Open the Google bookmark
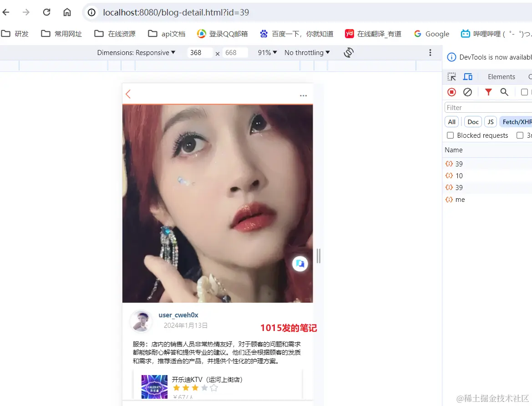The image size is (532, 406). point(431,34)
